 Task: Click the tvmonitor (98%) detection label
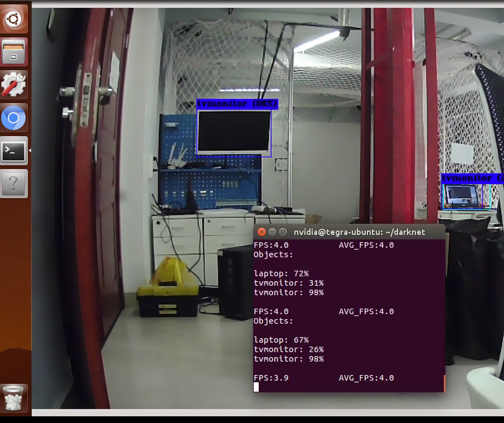237,104
